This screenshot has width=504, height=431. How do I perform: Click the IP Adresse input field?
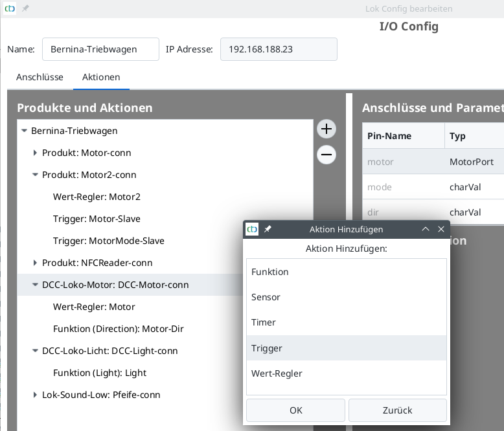coord(279,49)
